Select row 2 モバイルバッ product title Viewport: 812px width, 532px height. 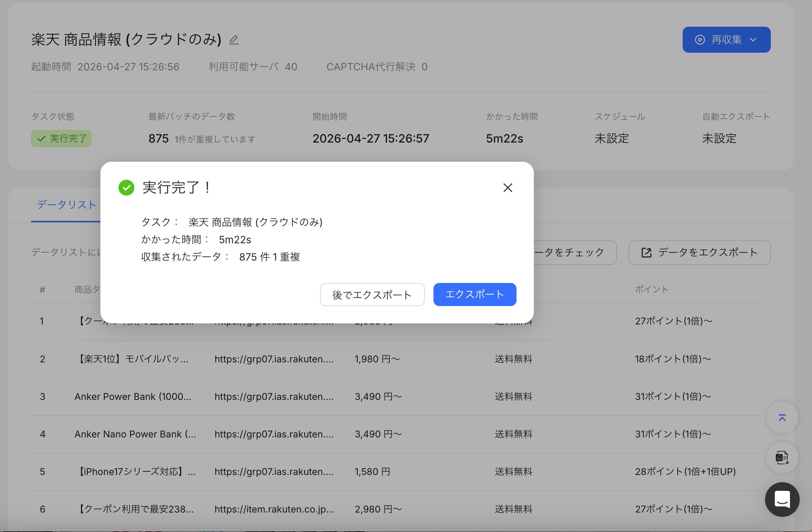pos(132,359)
